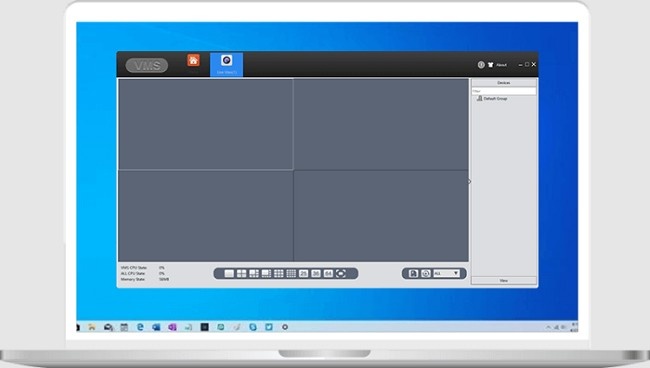
Task: Switch to 64-view layout
Action: (328, 274)
